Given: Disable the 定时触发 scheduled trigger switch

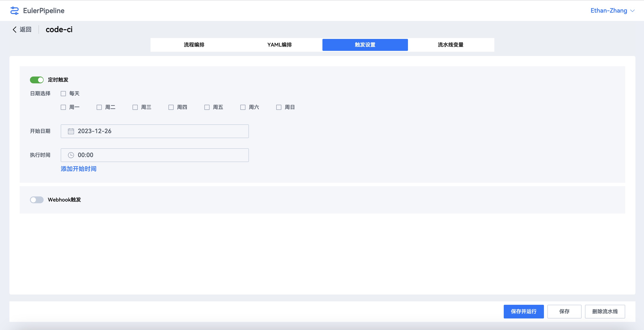Looking at the screenshot, I should (x=37, y=80).
